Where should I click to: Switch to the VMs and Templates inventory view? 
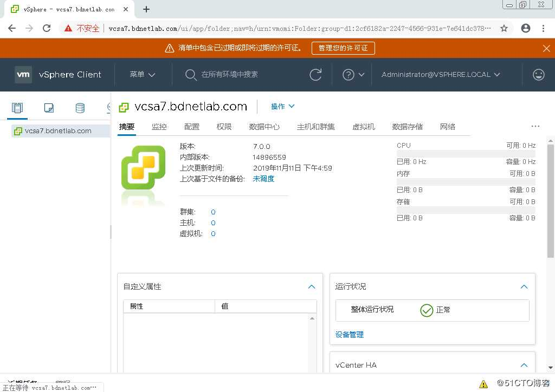(x=49, y=108)
